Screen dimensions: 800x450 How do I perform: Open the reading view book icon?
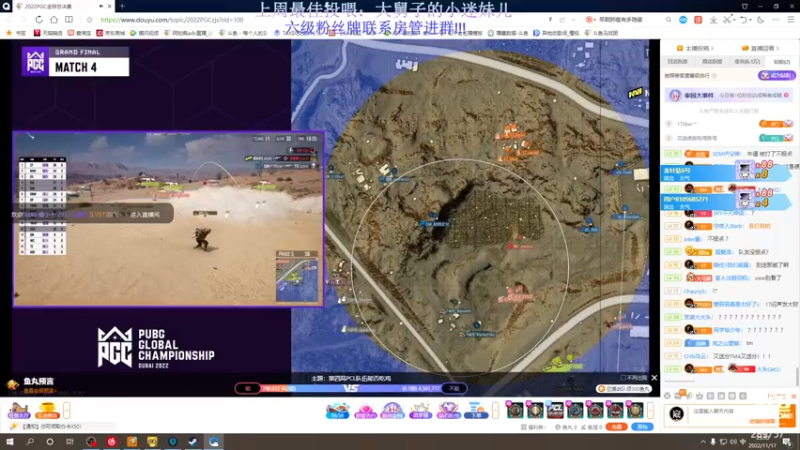(x=69, y=19)
